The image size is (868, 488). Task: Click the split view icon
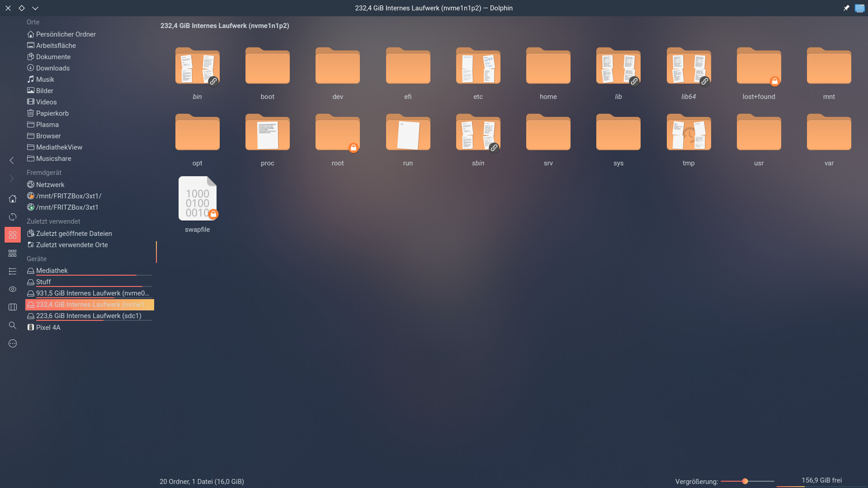pos(12,307)
